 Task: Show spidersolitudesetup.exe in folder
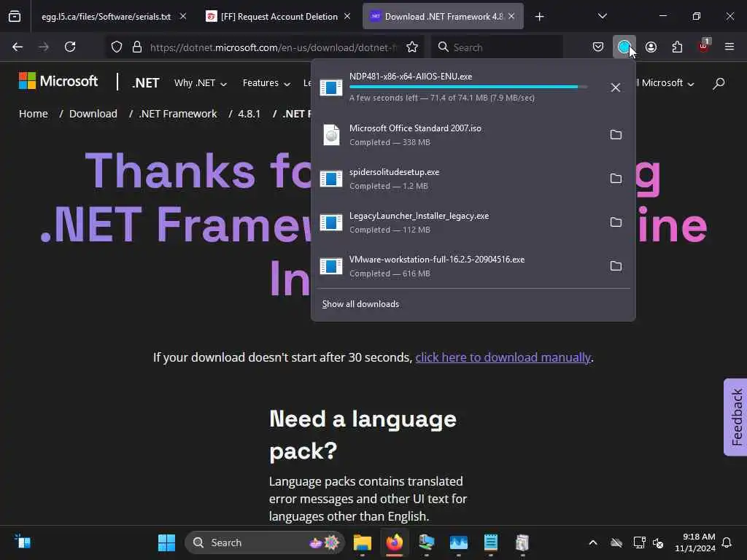tap(616, 179)
